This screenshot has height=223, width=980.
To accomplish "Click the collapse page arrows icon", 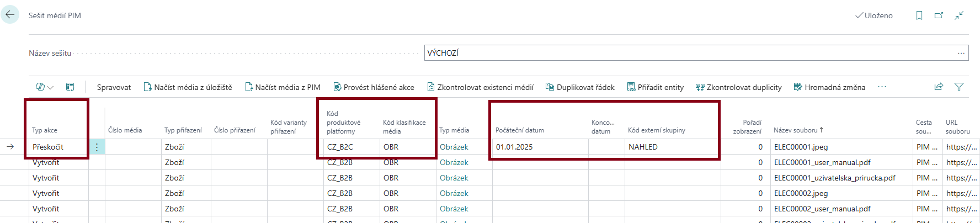I will click(x=959, y=15).
